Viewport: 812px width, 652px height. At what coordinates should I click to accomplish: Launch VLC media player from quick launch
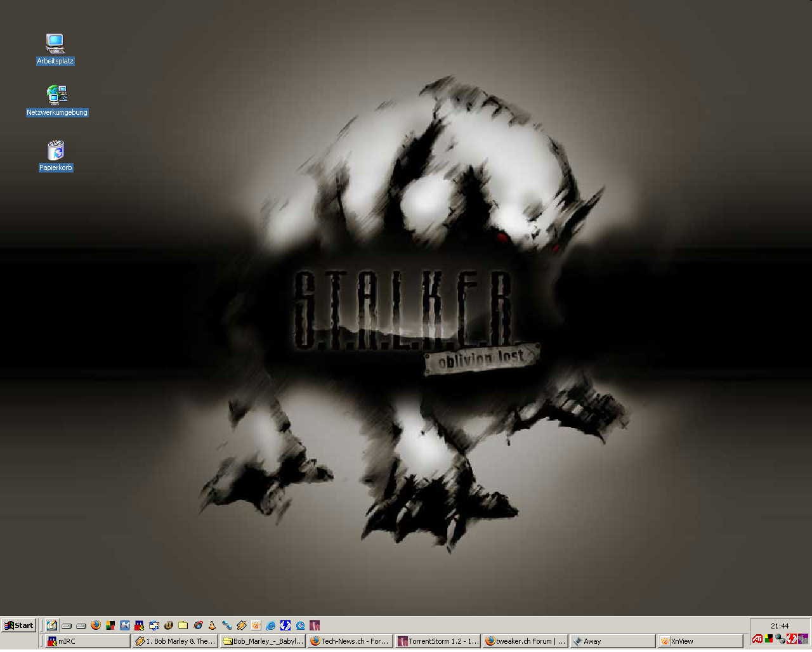(213, 625)
